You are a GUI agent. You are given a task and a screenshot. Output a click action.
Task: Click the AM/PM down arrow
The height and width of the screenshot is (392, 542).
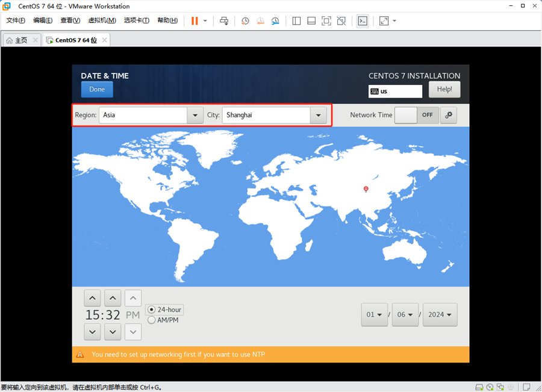tap(133, 332)
